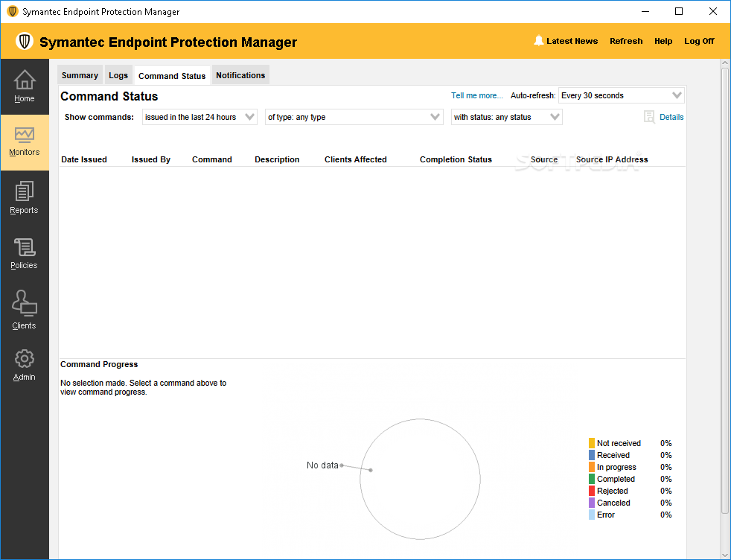Sort by the Issued By column
Image resolution: width=731 pixels, height=560 pixels.
[x=151, y=159]
